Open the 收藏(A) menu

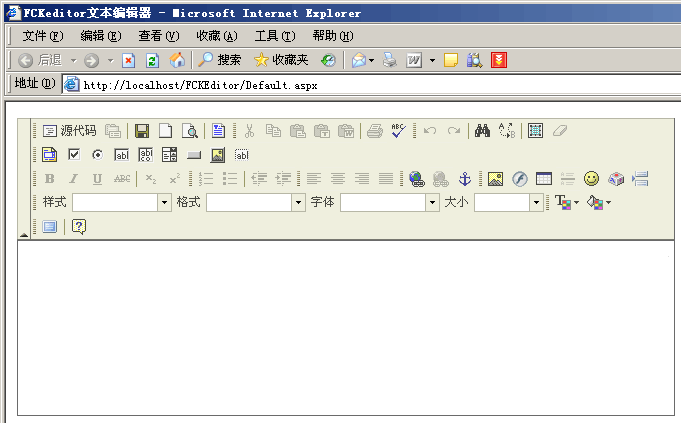[x=217, y=36]
